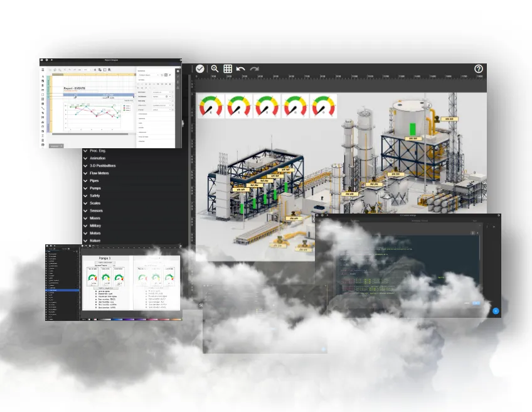The height and width of the screenshot is (412, 532).
Task: Pick the blue swatch in Pompa window palette
Action: (117, 319)
